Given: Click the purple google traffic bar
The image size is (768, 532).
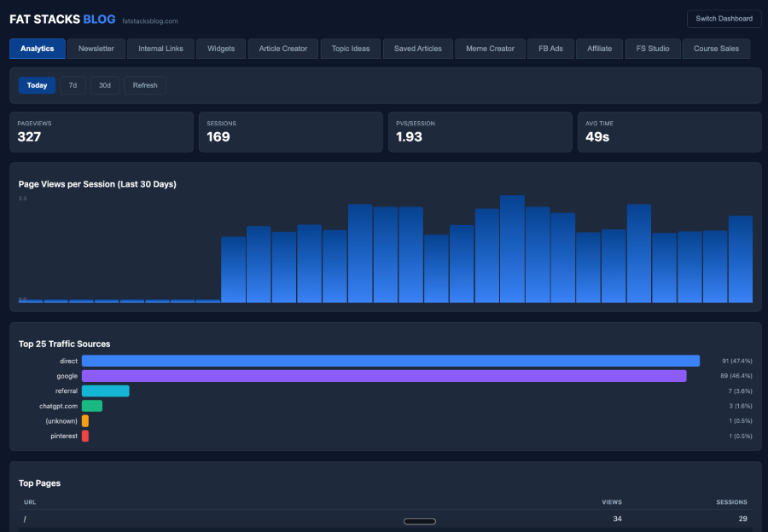Looking at the screenshot, I should pyautogui.click(x=383, y=376).
